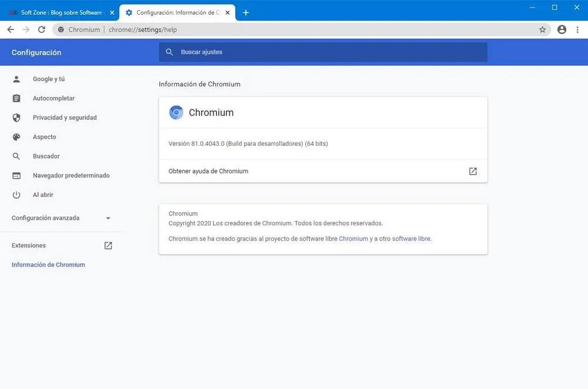Open Extensiones in the sidebar
This screenshot has width=588, height=389.
click(x=29, y=246)
